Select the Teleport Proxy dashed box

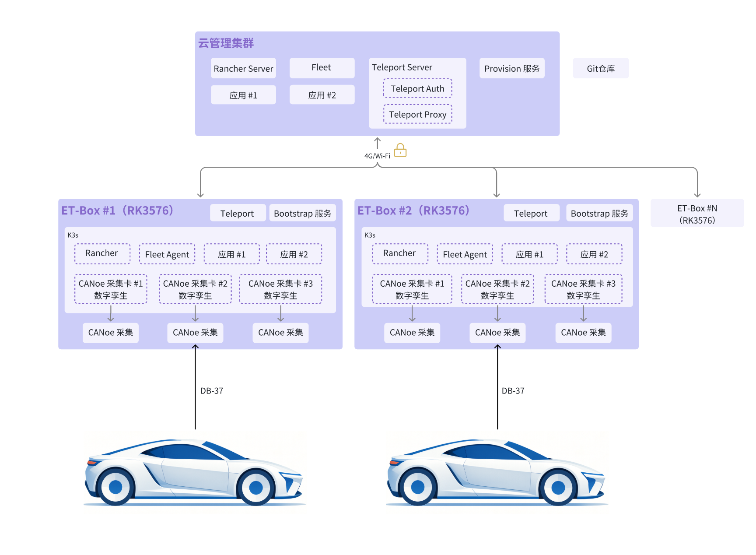coord(418,114)
